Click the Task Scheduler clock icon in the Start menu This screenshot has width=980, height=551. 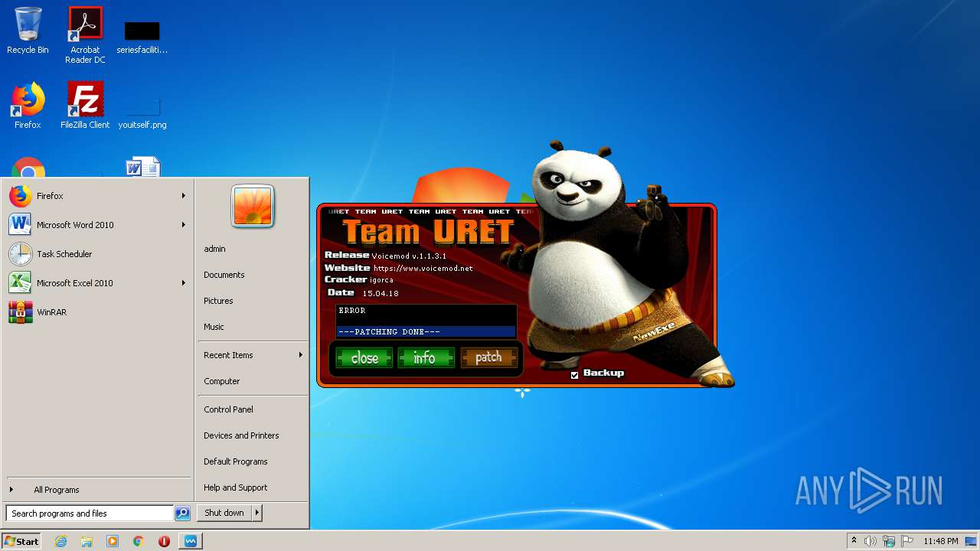click(21, 254)
